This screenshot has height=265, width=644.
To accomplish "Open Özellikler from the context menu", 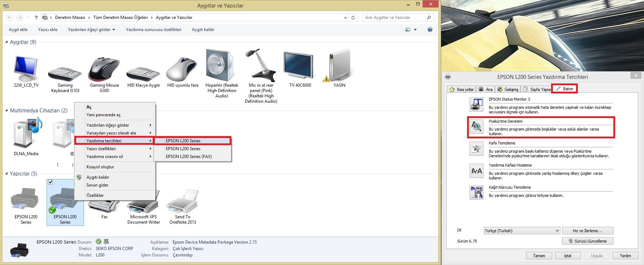I will 115,195.
